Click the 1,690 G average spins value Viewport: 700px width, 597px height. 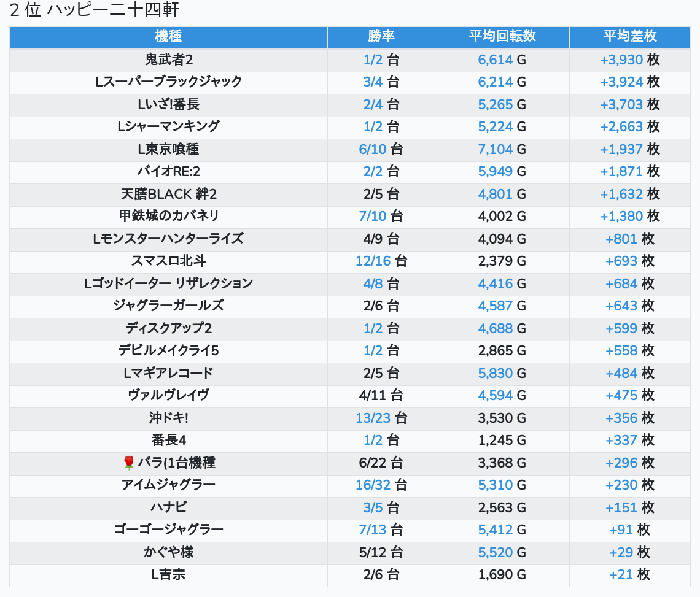click(502, 575)
